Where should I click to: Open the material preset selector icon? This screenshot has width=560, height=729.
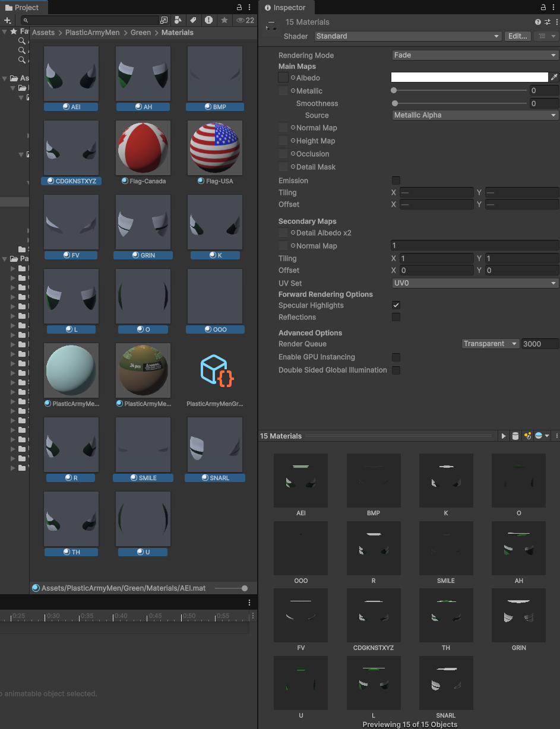547,22
